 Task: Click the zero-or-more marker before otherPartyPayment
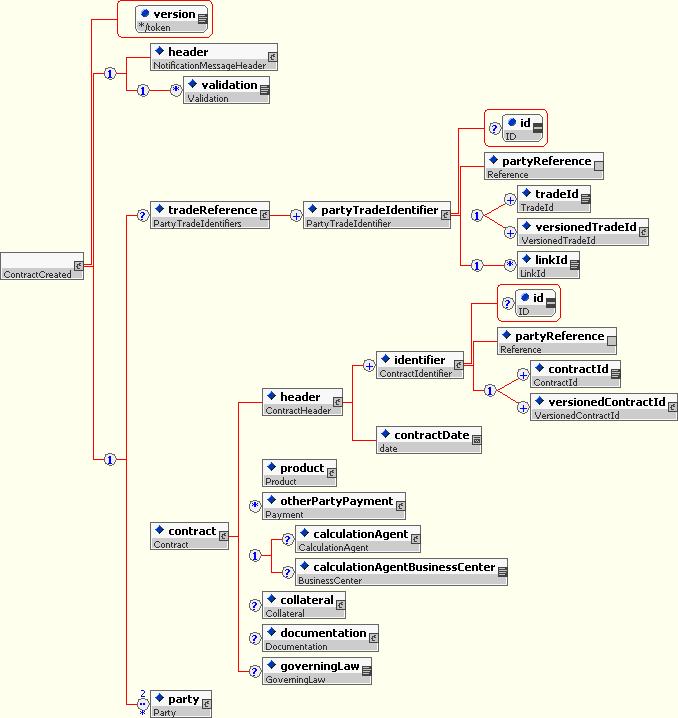(x=255, y=507)
